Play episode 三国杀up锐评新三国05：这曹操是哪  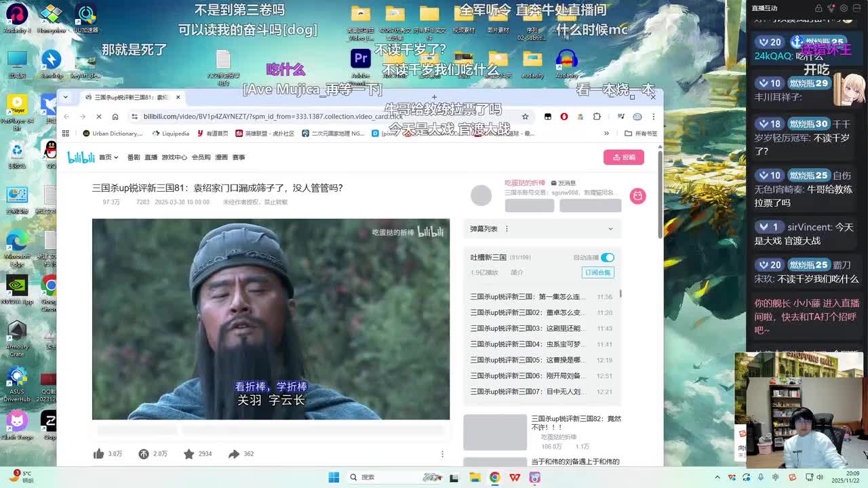point(542,360)
